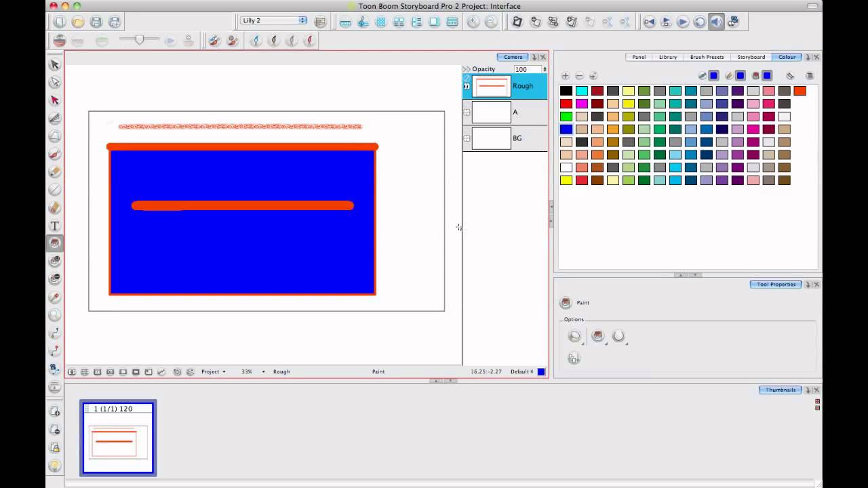Click the camera playback icon after the speaker
Screen dimensions: 868x488
(733, 22)
